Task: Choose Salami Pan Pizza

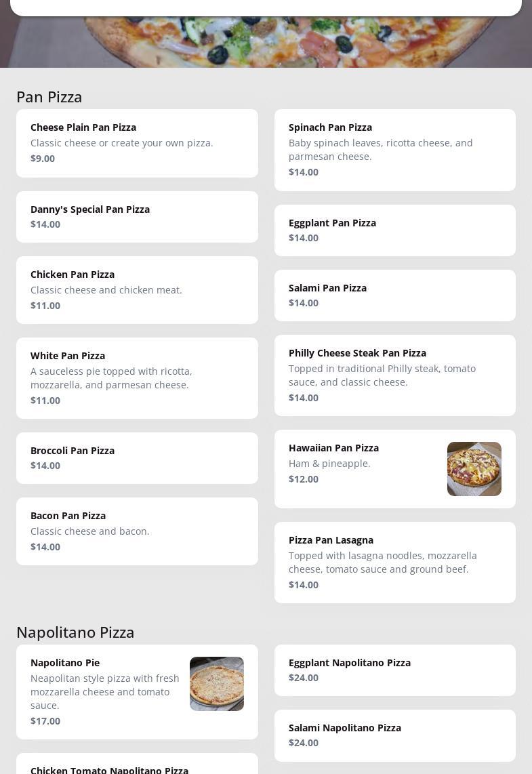Action: click(394, 295)
